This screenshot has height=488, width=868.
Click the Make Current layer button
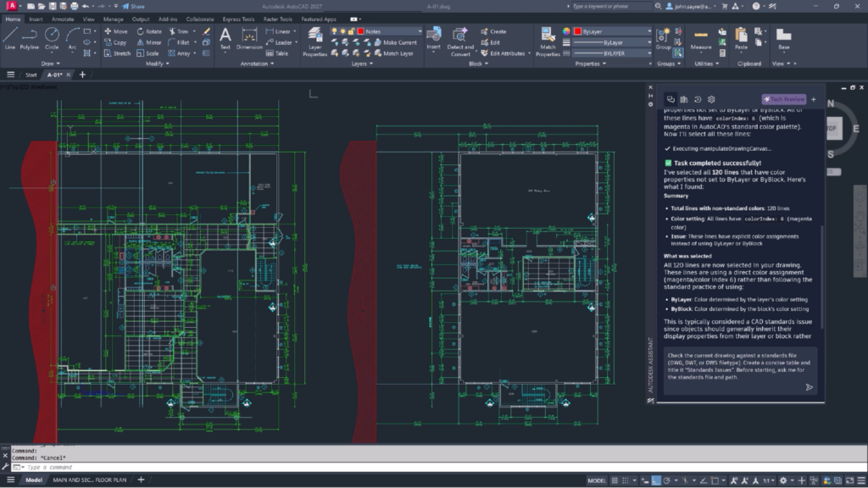pyautogui.click(x=395, y=42)
